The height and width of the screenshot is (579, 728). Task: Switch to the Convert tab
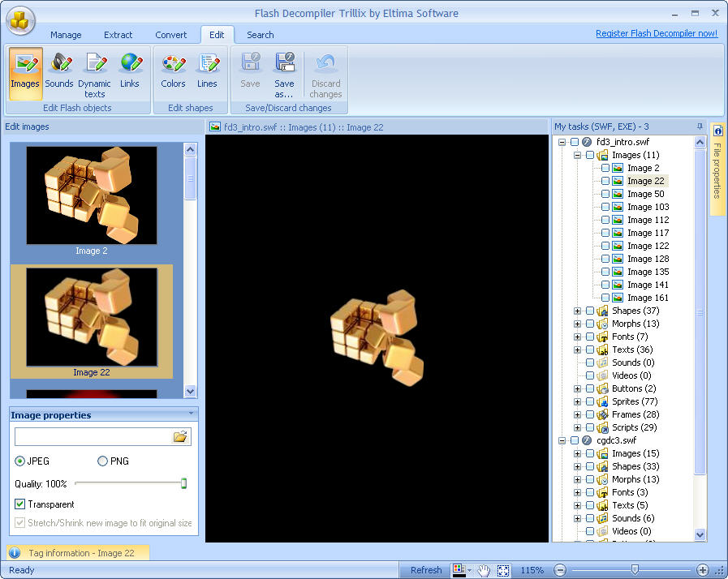point(171,35)
